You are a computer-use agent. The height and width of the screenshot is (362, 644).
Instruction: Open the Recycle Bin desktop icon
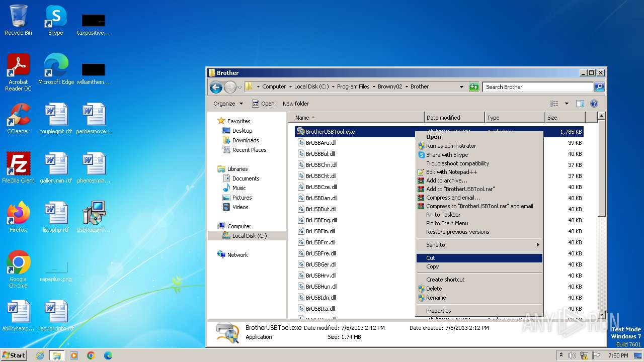point(18,20)
